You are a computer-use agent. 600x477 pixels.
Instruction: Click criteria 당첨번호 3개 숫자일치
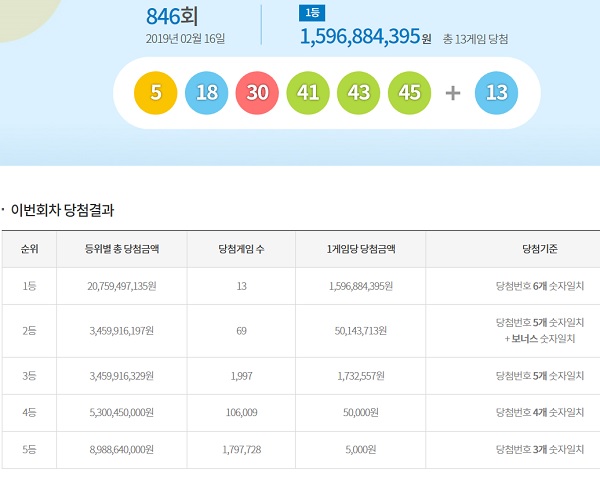coord(540,449)
